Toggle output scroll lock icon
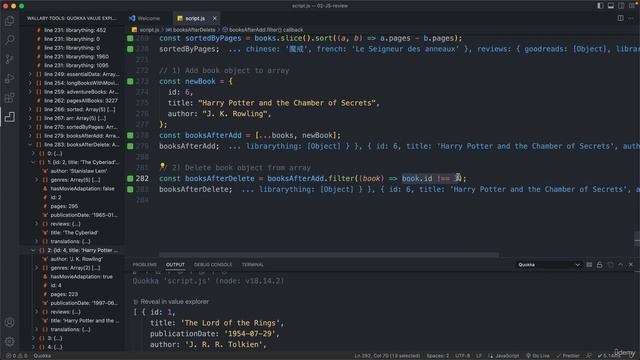Image resolution: width=640 pixels, height=360 pixels. 599,264
